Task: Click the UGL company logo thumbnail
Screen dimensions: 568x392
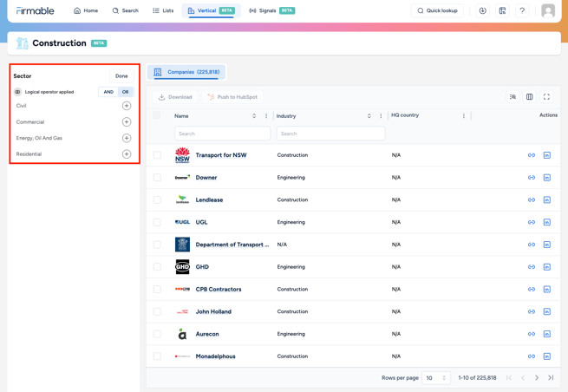Action: 182,222
